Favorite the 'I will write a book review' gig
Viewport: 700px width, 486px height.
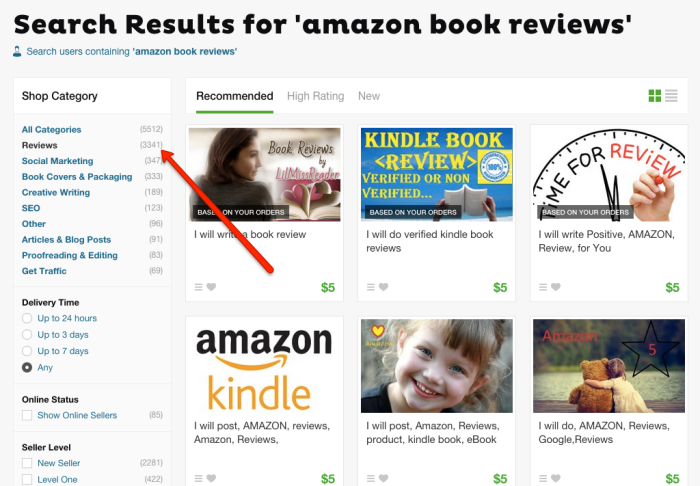(211, 287)
